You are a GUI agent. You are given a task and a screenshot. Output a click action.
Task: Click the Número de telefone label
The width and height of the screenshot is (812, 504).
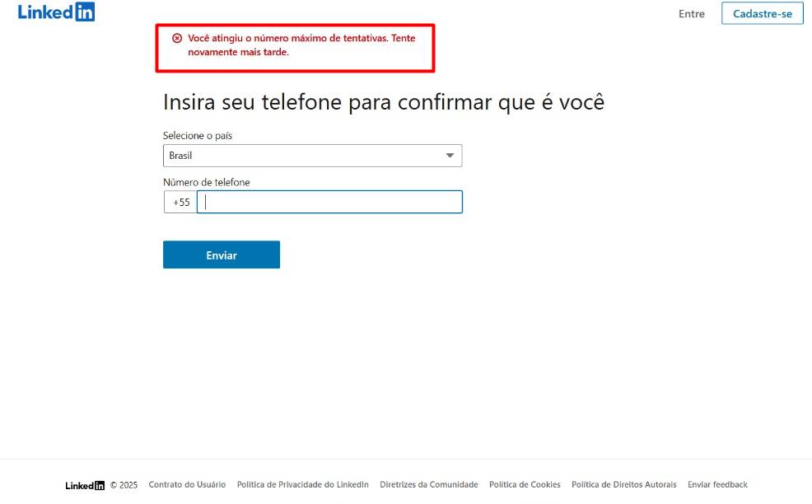206,182
